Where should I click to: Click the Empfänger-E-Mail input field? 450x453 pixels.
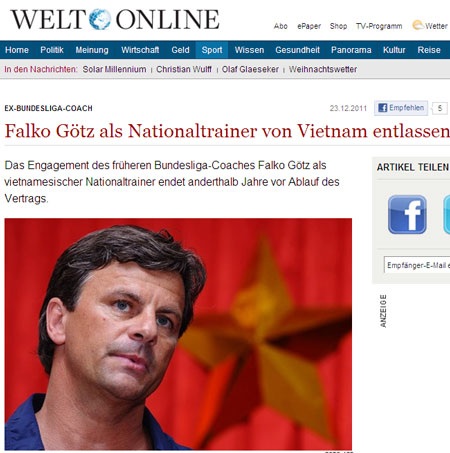tap(417, 265)
